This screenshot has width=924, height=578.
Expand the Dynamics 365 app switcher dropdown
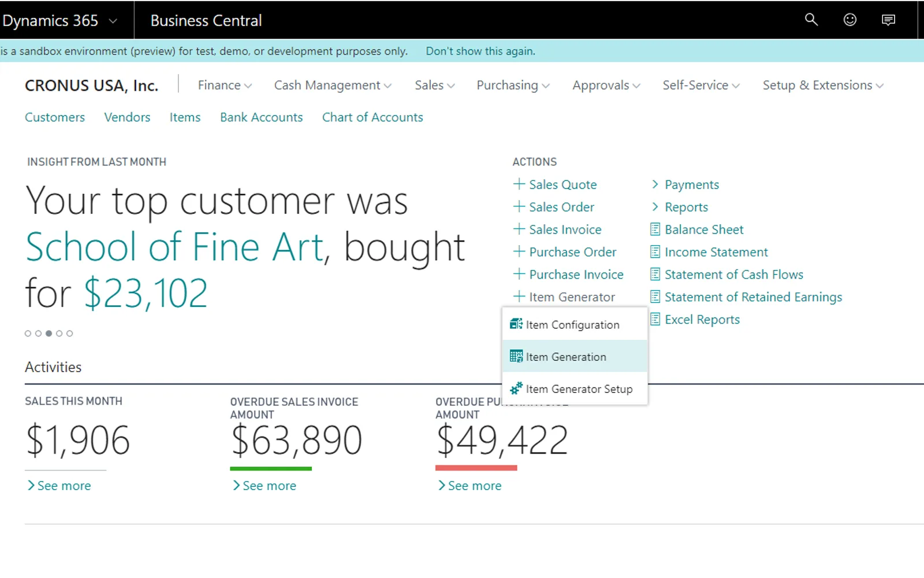point(113,21)
